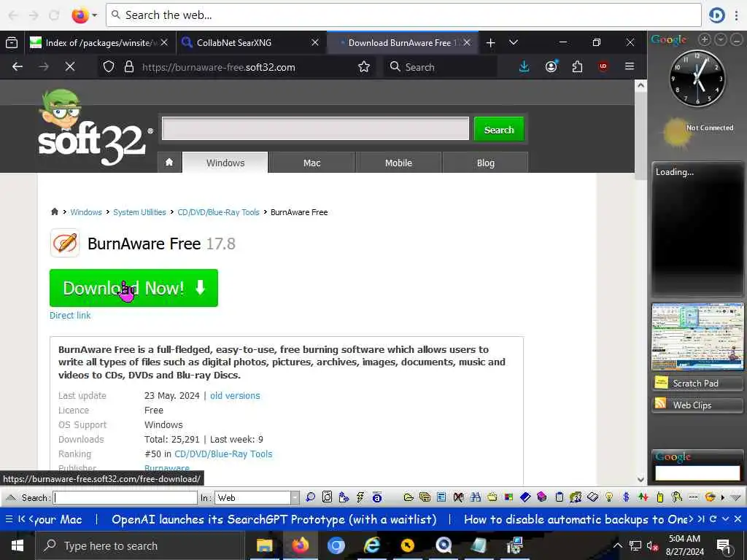Open the 'old versions' link

235,395
